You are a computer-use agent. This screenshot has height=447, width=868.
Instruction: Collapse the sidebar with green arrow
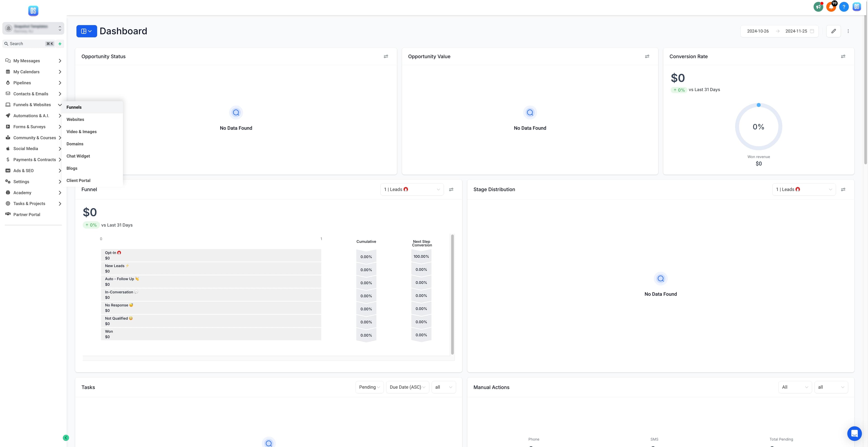click(66, 438)
